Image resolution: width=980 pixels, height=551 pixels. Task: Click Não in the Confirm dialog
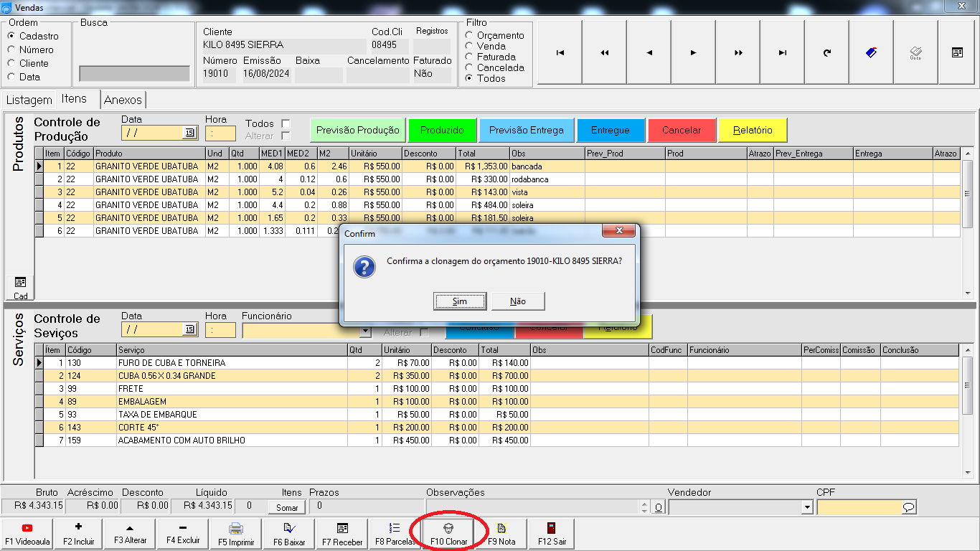[518, 301]
